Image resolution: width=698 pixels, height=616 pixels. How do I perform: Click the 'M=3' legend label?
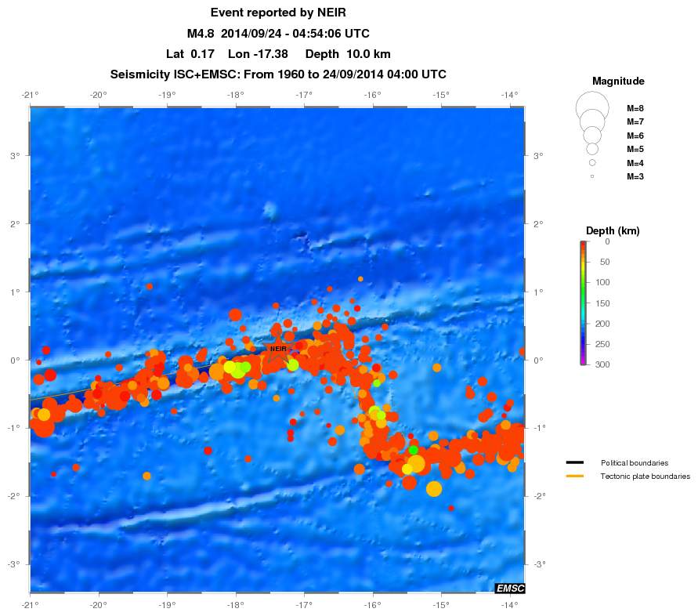(x=635, y=177)
